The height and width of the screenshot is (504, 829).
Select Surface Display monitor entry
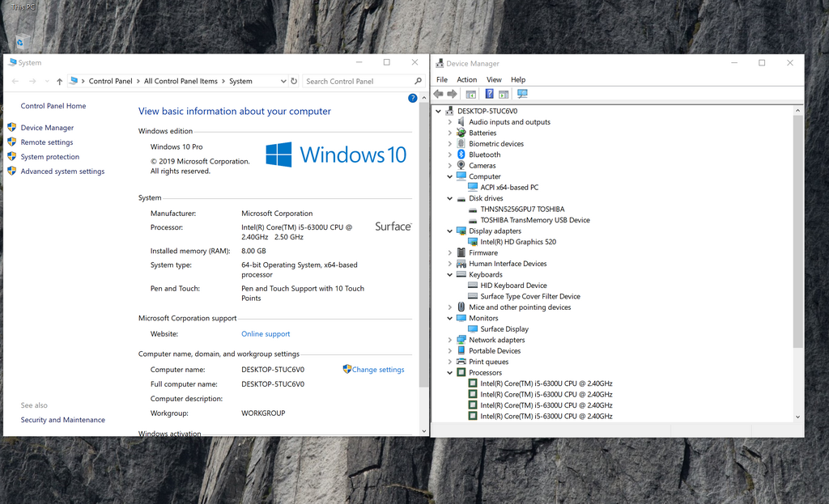pos(504,328)
